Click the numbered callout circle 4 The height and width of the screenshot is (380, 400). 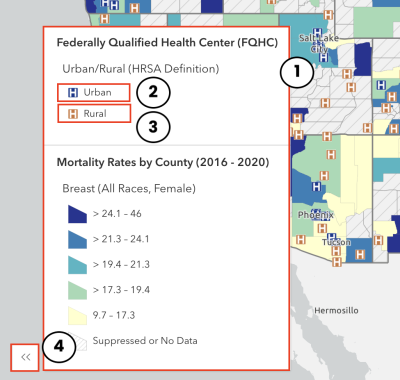coord(59,346)
